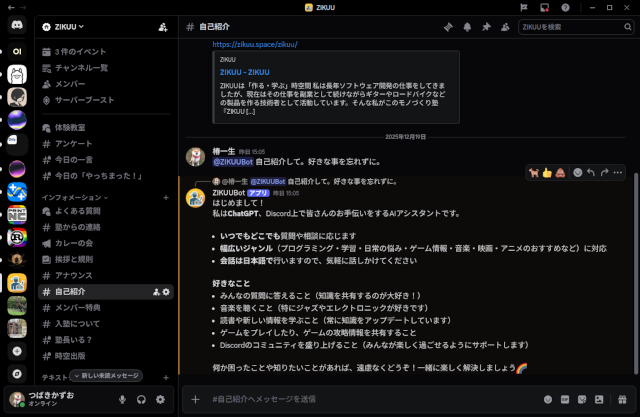640x417 pixels.
Task: Collapse the インフォメーション category
Action: coord(75,197)
